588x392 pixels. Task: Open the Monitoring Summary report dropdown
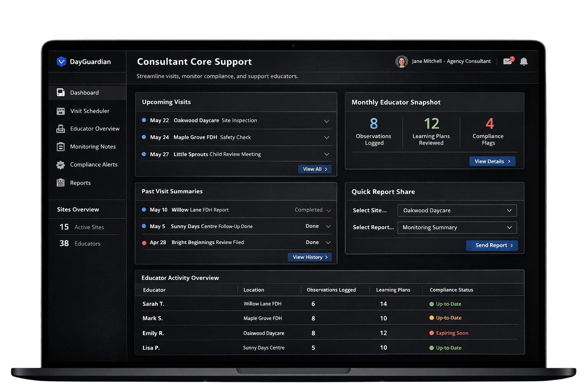coord(457,227)
